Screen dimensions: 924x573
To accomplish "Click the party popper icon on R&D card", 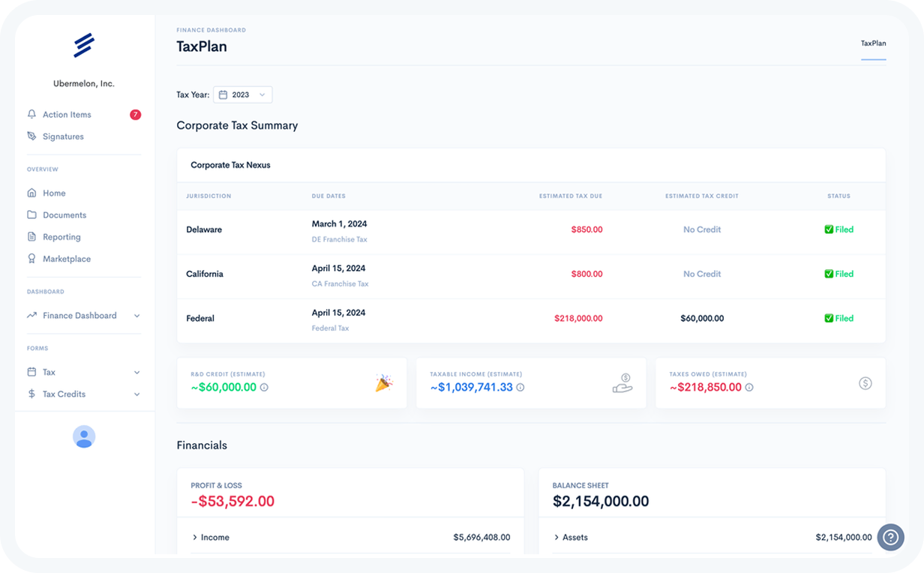I will (x=383, y=383).
